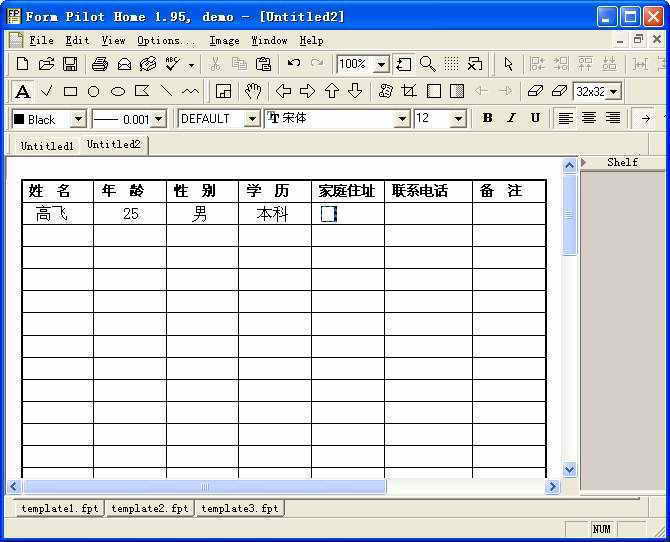Select the checkmark tool
This screenshot has height=542, width=670.
click(46, 91)
